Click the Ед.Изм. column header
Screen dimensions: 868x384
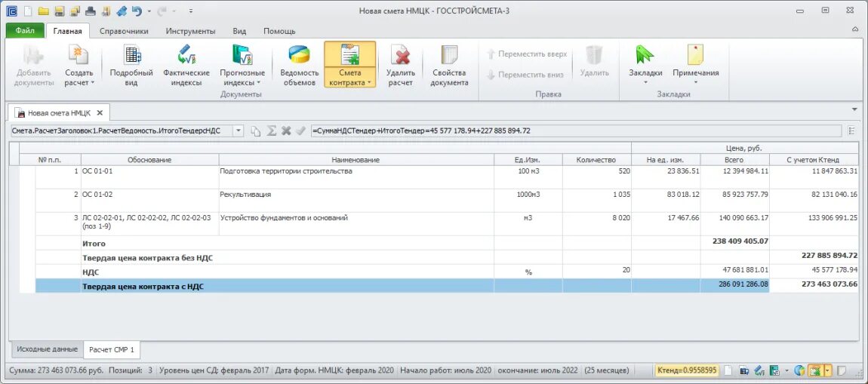528,160
